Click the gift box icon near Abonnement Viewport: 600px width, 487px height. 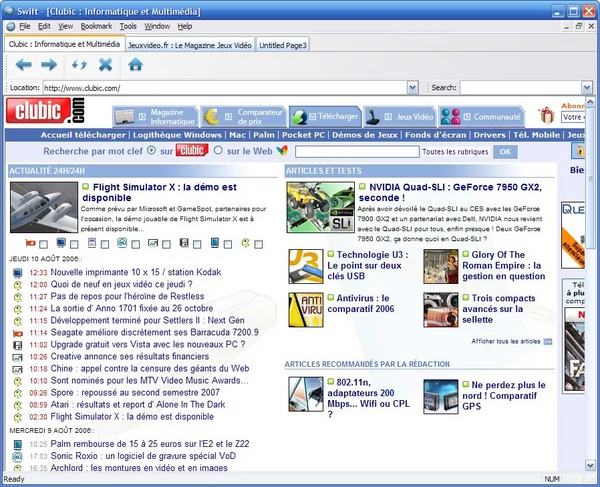(x=547, y=115)
